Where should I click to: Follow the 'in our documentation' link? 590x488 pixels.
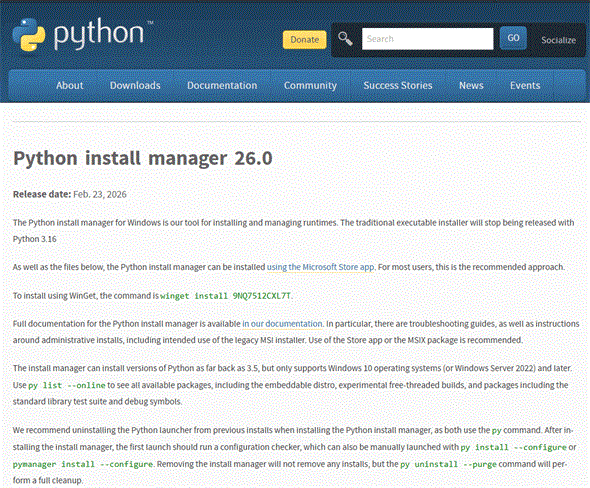pyautogui.click(x=282, y=324)
